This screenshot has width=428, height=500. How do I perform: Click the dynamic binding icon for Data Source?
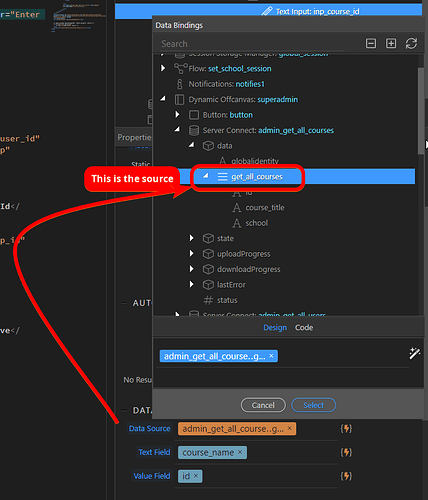point(346,428)
